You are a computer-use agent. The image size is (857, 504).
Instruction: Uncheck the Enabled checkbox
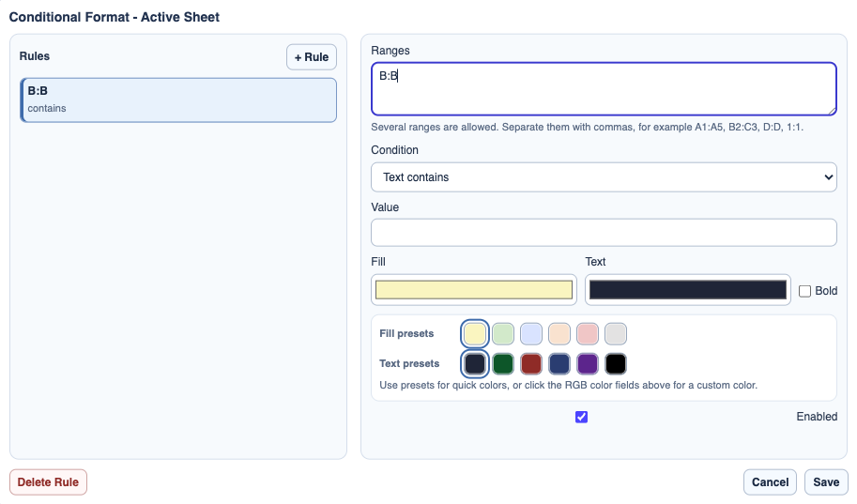click(x=582, y=417)
